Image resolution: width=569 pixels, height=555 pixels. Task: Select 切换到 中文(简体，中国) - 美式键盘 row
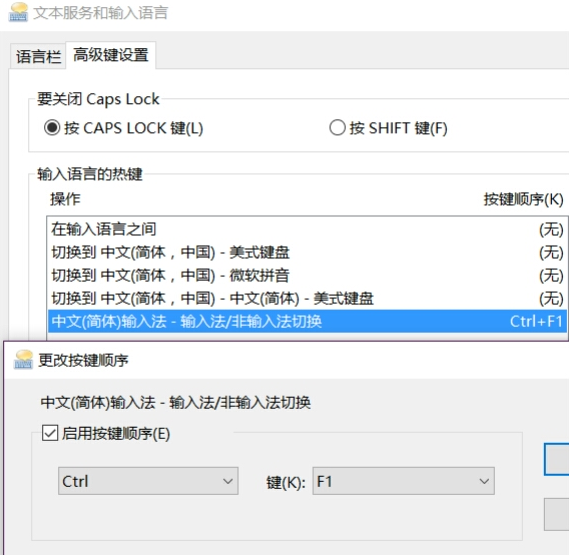[x=307, y=252]
